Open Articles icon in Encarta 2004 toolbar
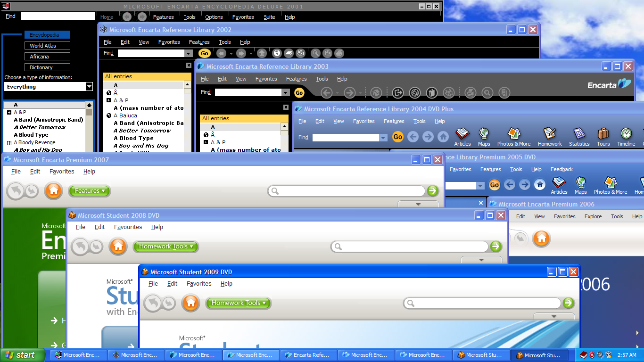 (x=462, y=137)
